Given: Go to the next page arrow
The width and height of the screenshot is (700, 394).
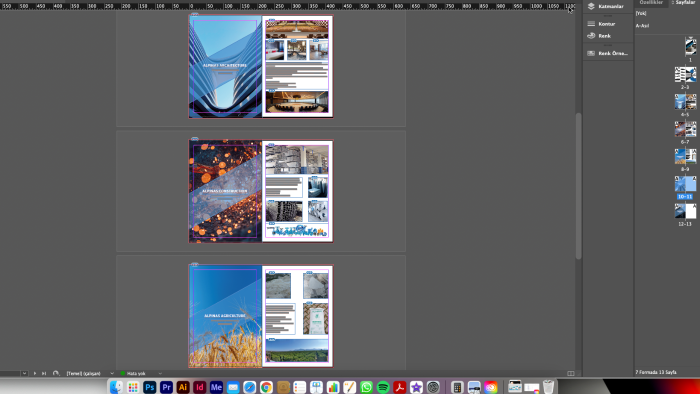Looking at the screenshot, I should (35, 373).
